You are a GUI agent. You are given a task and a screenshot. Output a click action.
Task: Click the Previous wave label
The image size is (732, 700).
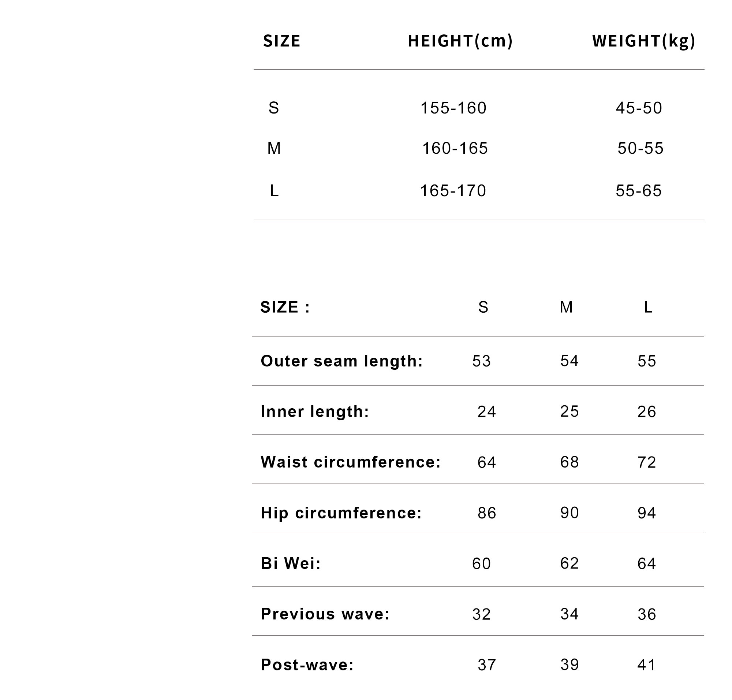325,614
